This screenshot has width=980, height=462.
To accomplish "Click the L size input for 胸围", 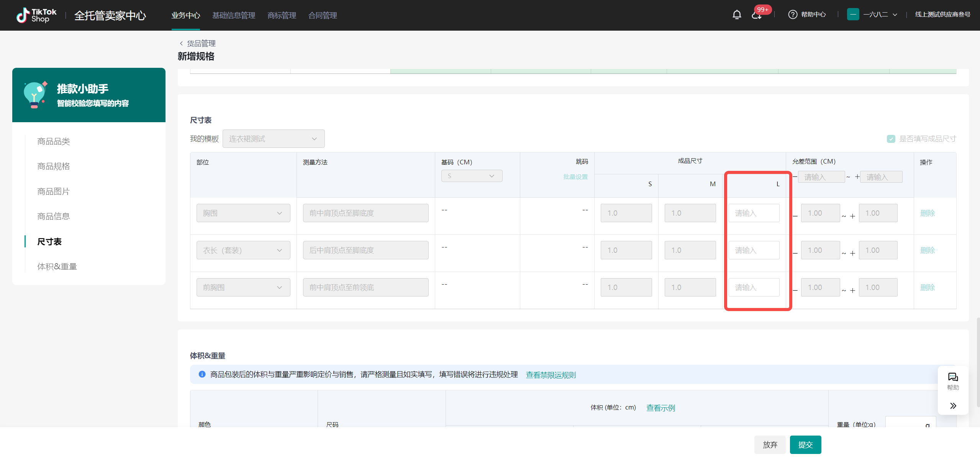I will click(x=754, y=213).
